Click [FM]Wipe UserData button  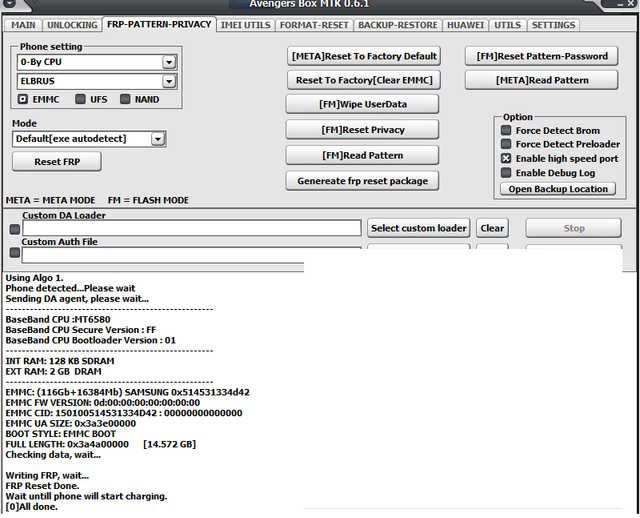coord(362,104)
